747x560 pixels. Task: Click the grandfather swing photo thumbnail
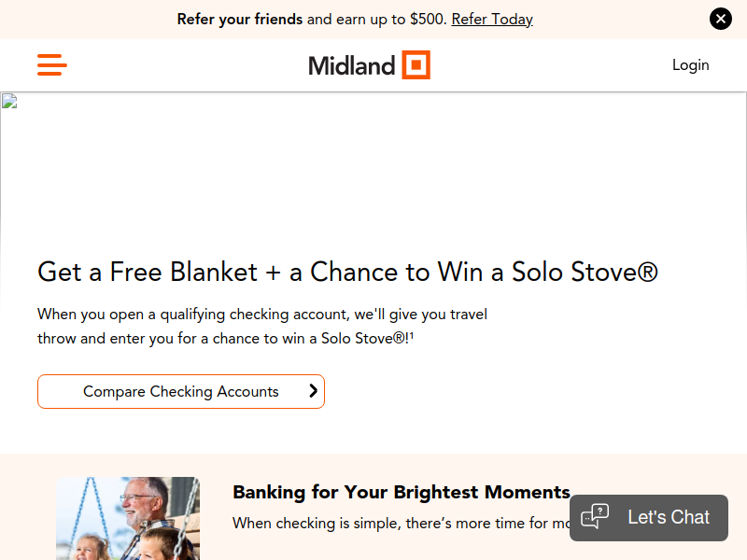pos(127,518)
